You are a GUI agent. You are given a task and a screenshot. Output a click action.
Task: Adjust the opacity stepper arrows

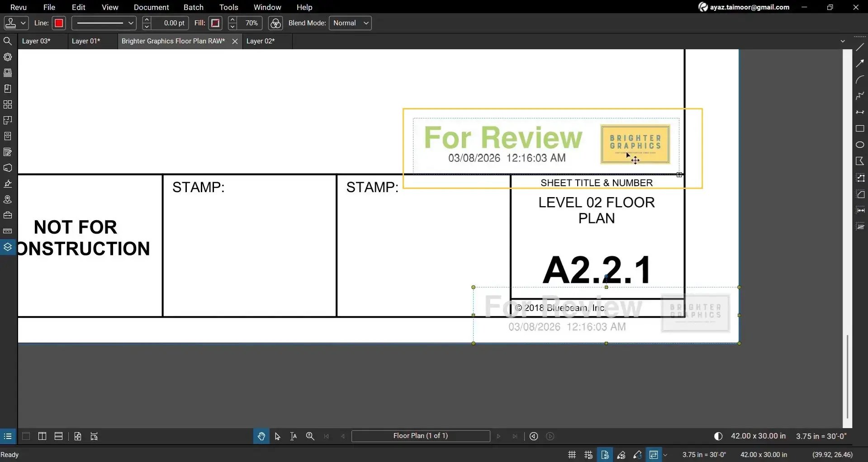point(232,23)
